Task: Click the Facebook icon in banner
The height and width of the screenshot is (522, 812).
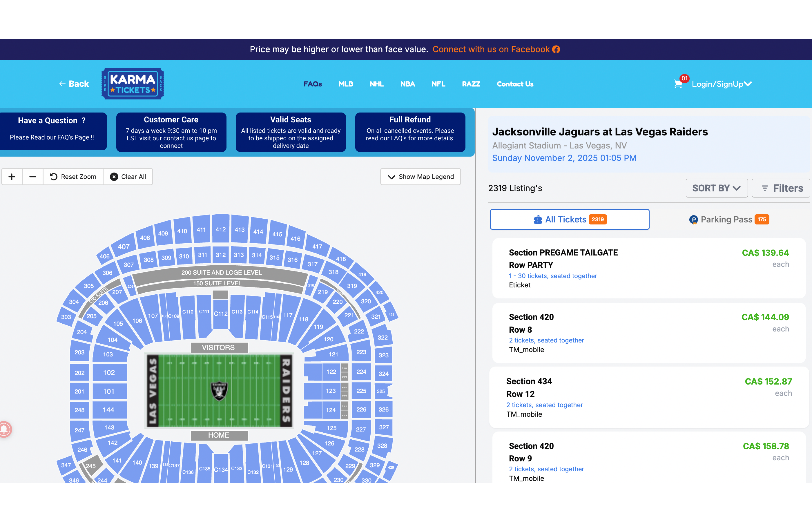Action: [556, 50]
